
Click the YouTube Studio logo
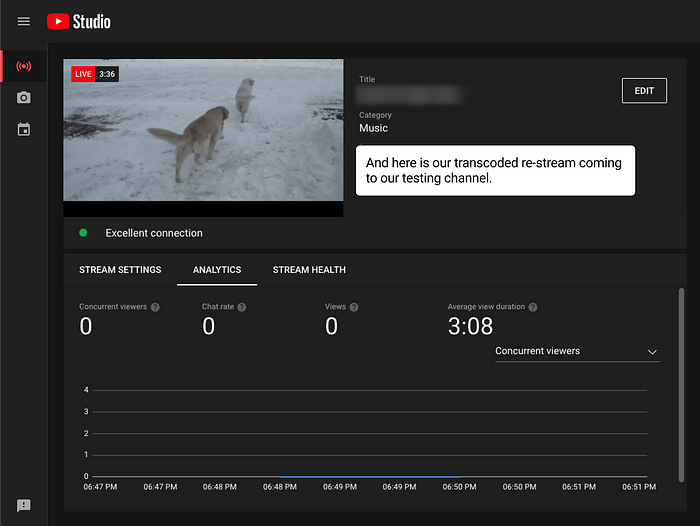tap(79, 21)
